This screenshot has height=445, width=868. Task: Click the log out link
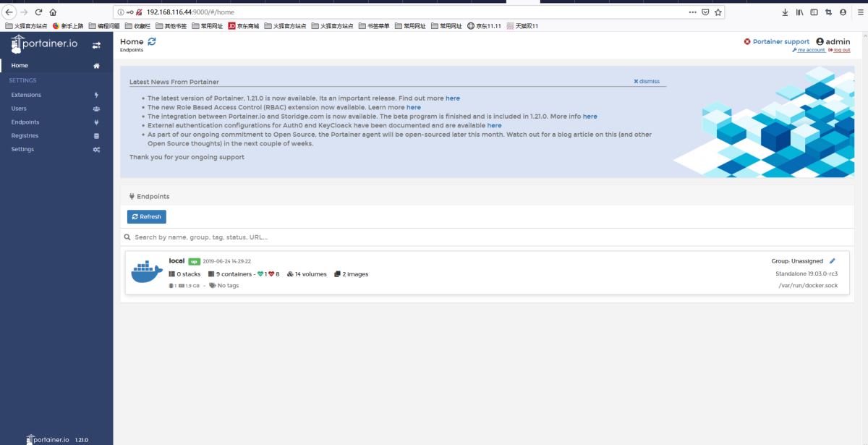coord(840,50)
